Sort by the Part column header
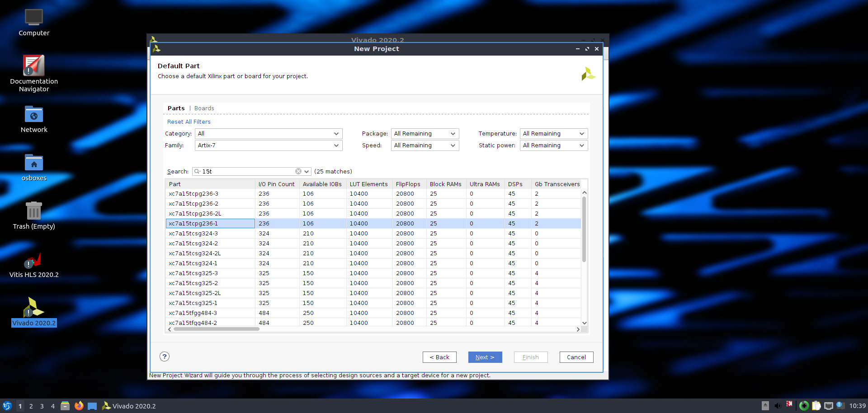868x413 pixels. click(210, 184)
